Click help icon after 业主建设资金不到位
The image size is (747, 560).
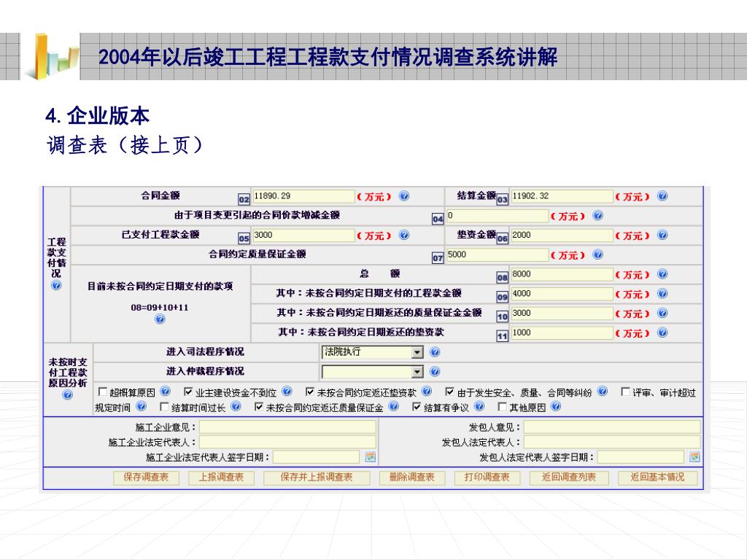pos(287,392)
